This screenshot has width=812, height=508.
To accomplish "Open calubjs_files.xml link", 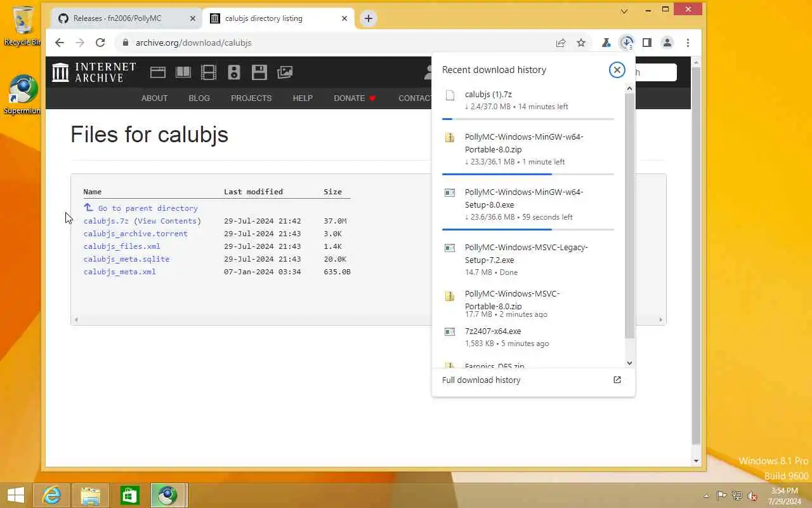I will click(122, 246).
